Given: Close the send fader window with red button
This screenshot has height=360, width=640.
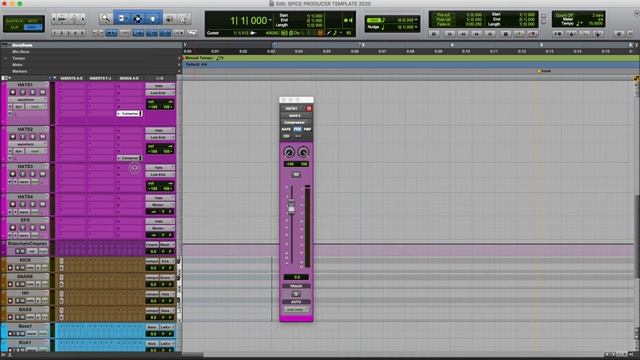Looking at the screenshot, I should pyautogui.click(x=309, y=109).
